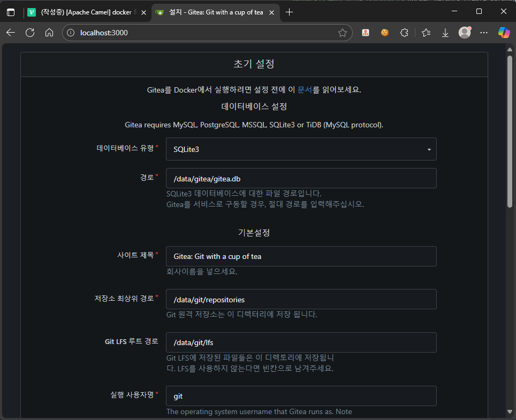Viewport: 516px width, 420px height.
Task: Open the Copilot sidebar in Edge
Action: (x=504, y=33)
